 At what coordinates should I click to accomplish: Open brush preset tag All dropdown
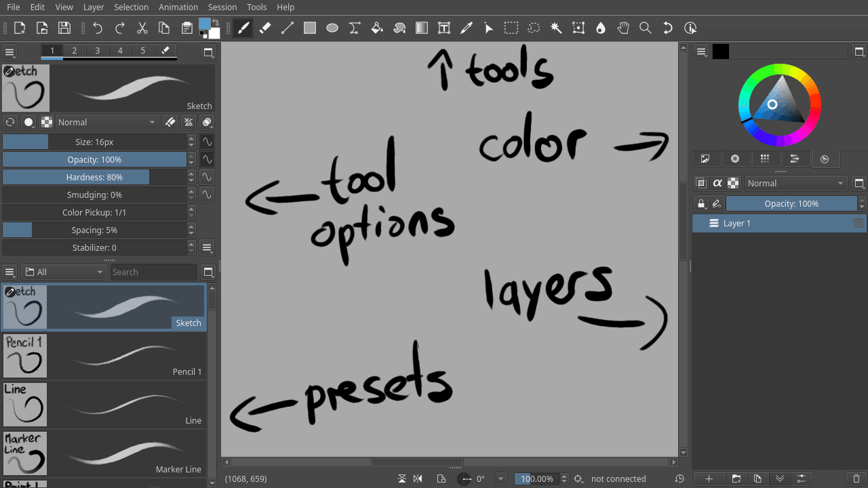64,272
